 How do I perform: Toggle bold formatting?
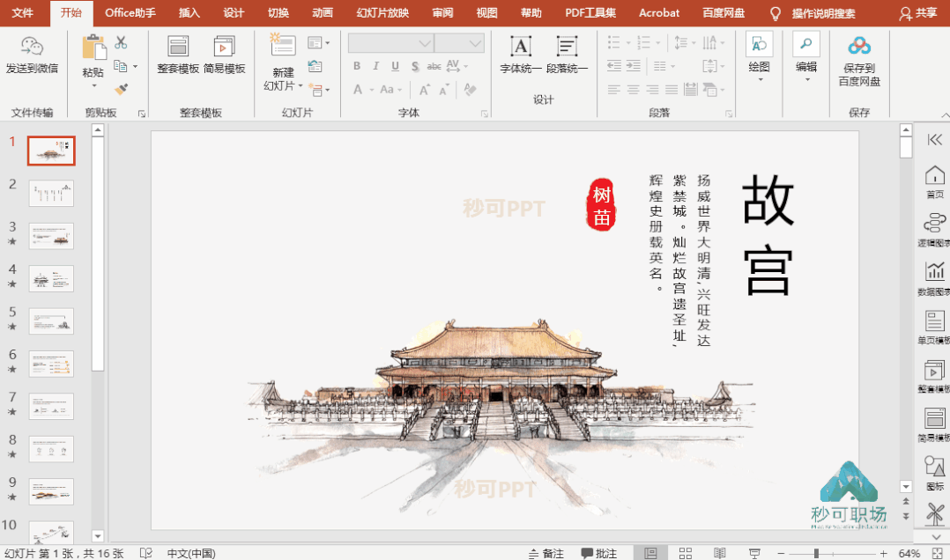click(x=357, y=66)
